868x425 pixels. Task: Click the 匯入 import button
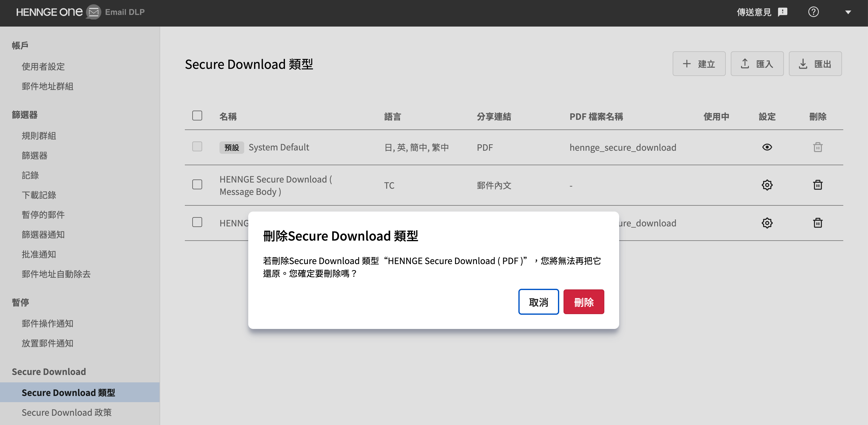click(757, 64)
